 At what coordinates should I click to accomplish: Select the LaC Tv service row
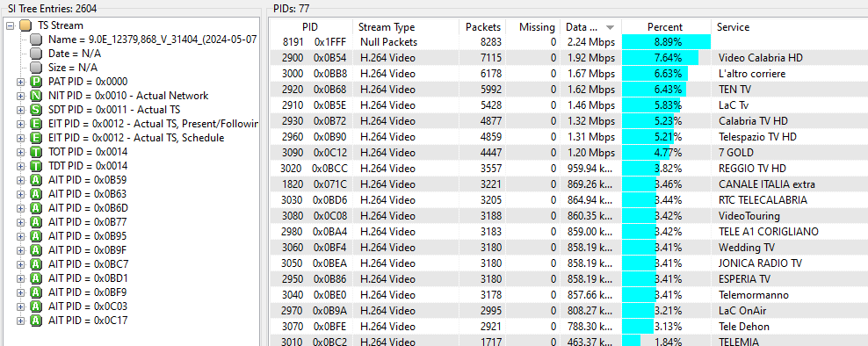tap(568, 105)
